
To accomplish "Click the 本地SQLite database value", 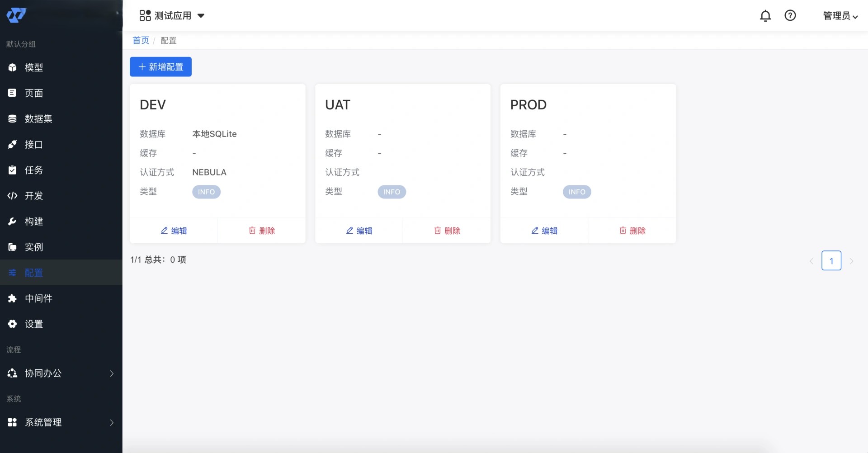I will 214,134.
